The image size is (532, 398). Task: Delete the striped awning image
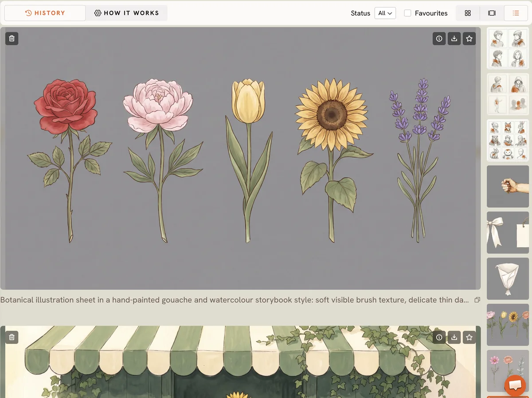pos(12,337)
